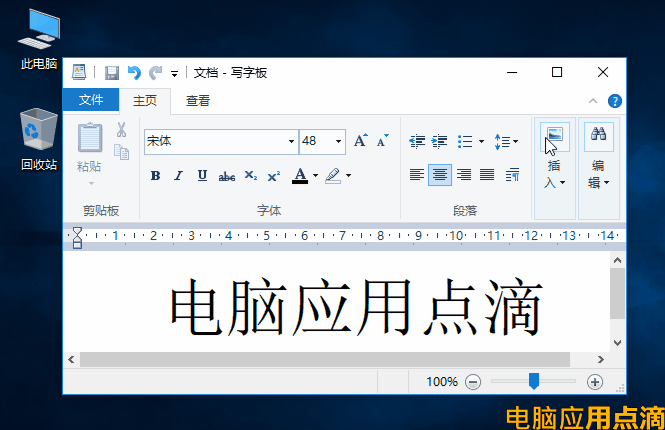Decrease paragraph indent

[417, 141]
